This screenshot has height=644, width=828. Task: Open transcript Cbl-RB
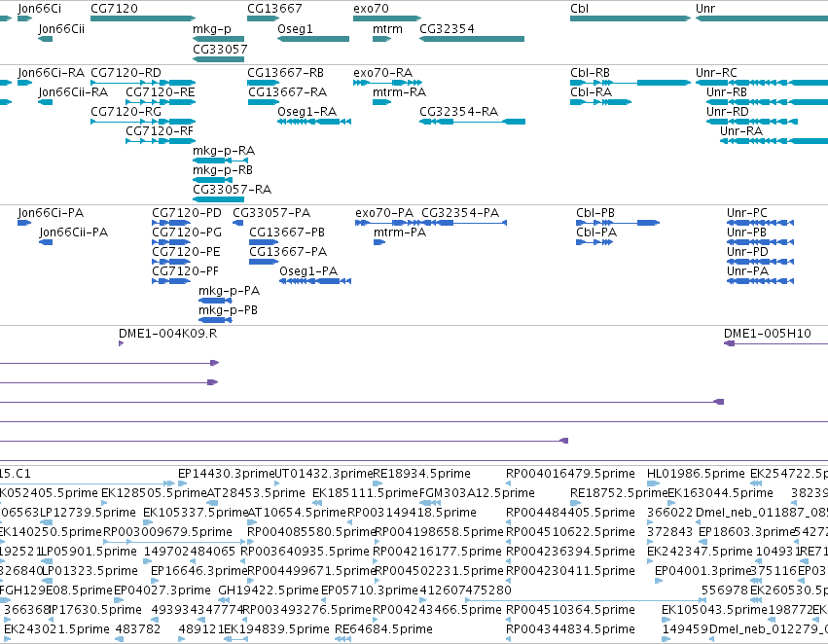590,73
